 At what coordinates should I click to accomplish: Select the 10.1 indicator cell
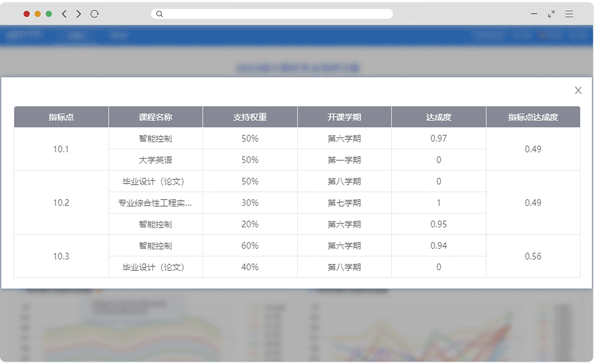pos(61,149)
